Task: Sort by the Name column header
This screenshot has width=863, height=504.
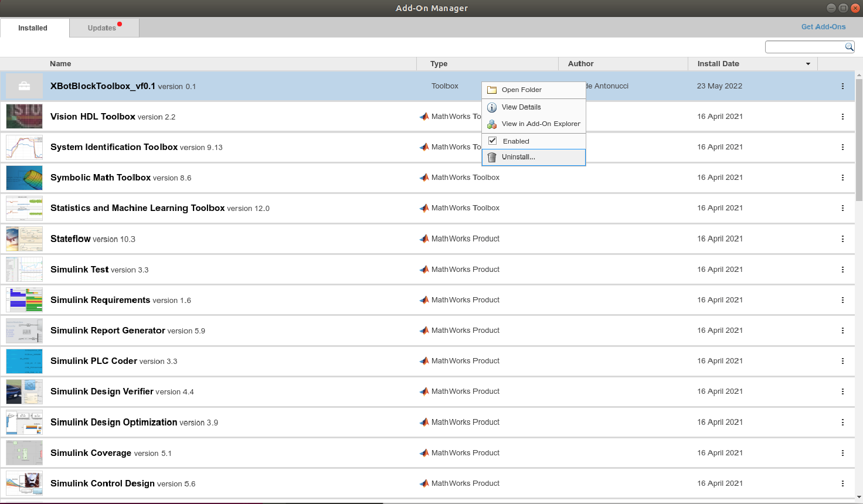Action: [x=60, y=64]
